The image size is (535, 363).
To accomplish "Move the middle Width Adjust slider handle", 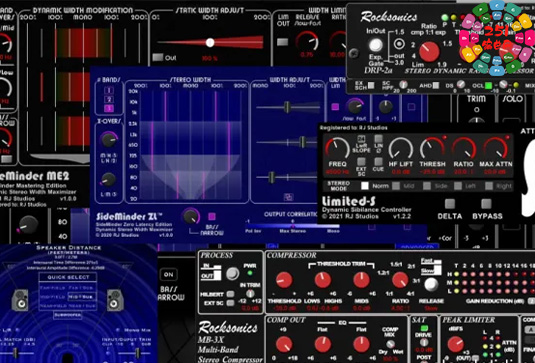I will click(302, 142).
